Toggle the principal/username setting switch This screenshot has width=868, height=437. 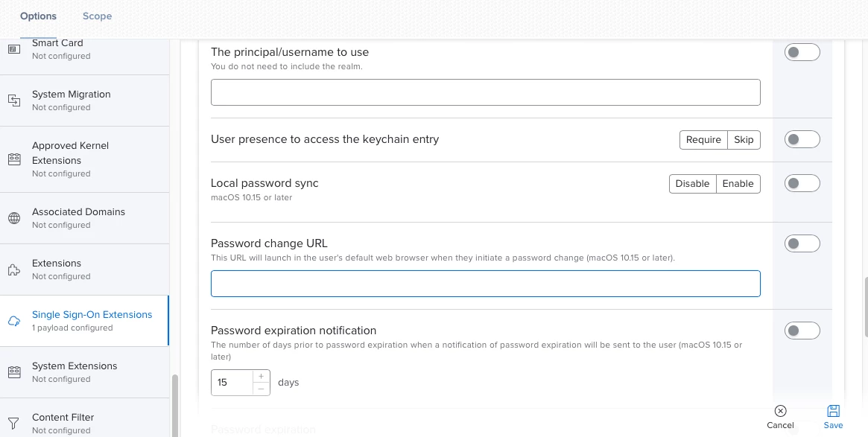coord(802,52)
